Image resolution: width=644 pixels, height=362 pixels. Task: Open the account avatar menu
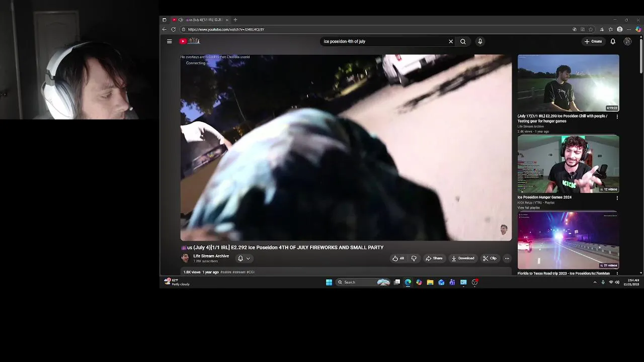coord(627,41)
